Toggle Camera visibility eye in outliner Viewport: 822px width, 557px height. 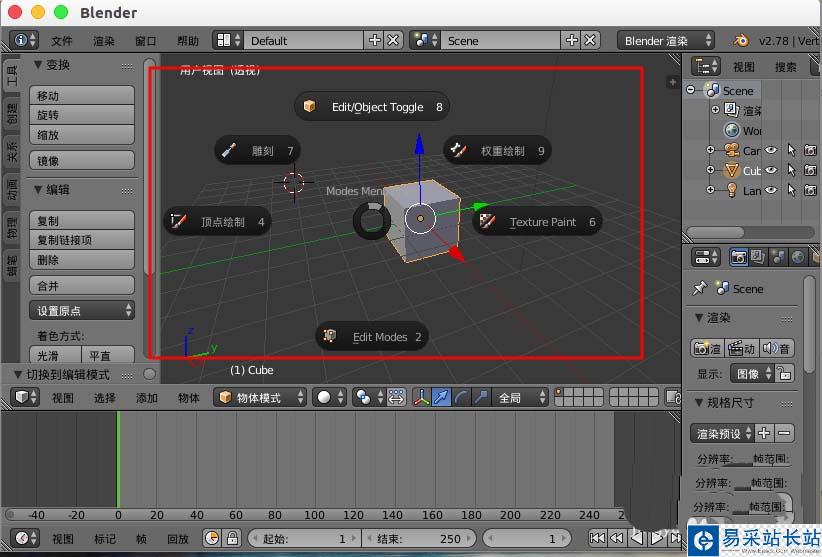tap(771, 150)
